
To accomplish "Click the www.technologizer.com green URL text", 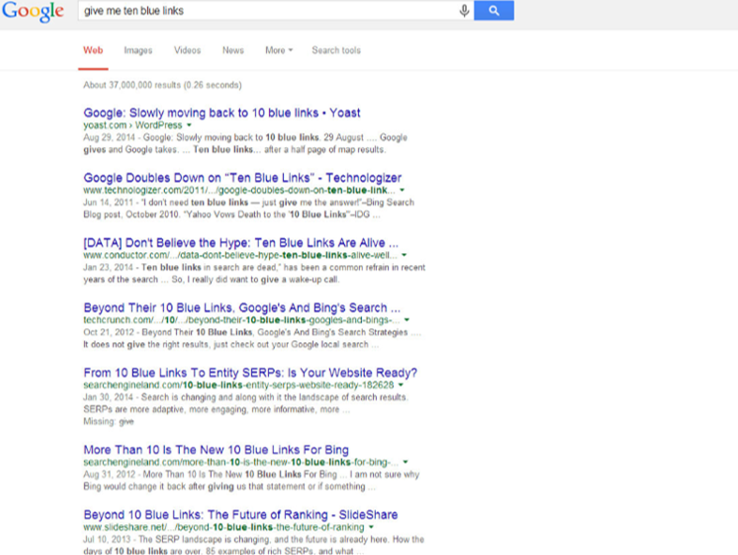I will coord(239,190).
